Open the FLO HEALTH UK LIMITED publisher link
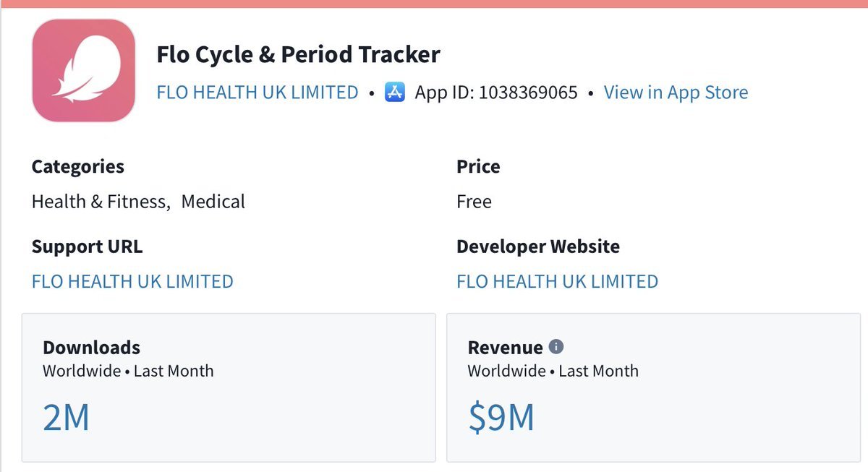Image resolution: width=868 pixels, height=472 pixels. pyautogui.click(x=258, y=93)
